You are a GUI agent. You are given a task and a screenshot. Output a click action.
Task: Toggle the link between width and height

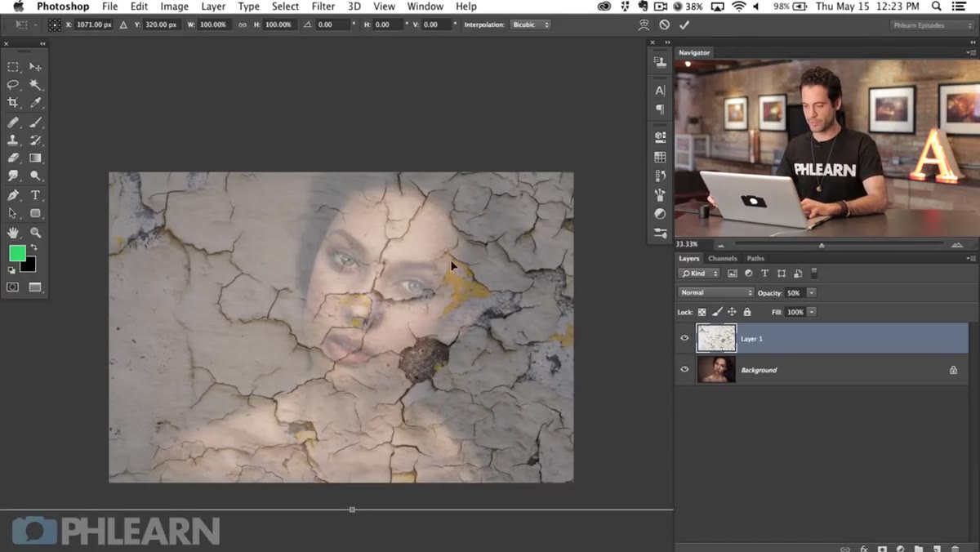pos(243,25)
